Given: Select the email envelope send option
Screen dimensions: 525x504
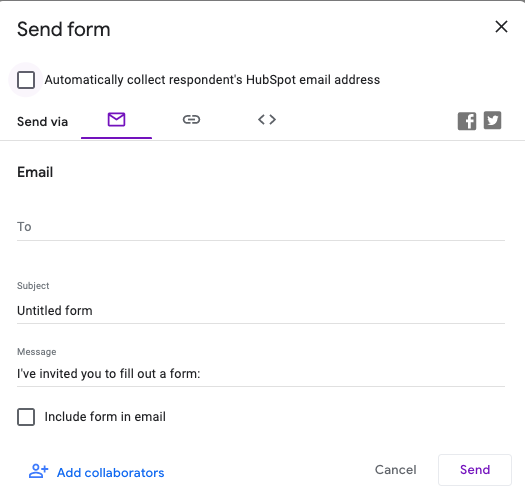Looking at the screenshot, I should click(x=116, y=120).
